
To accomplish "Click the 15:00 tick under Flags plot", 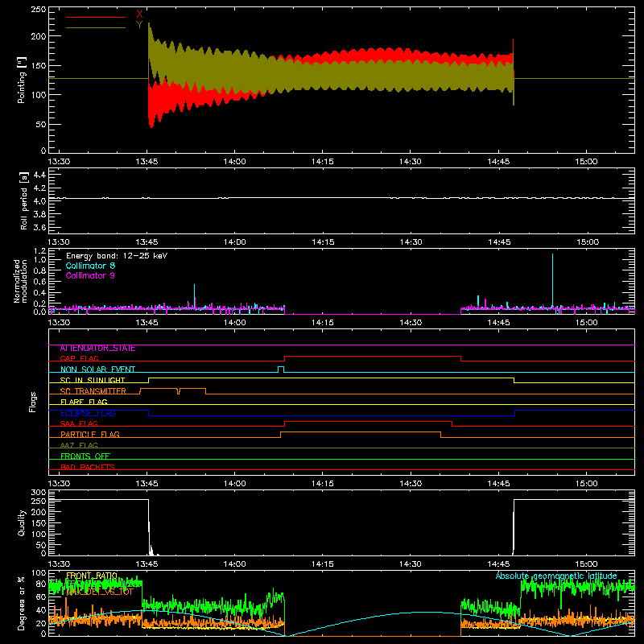I will [x=586, y=484].
